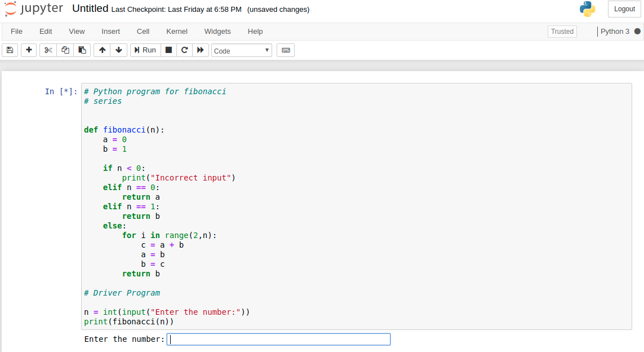Insert a cell below with the plus icon

[x=29, y=50]
